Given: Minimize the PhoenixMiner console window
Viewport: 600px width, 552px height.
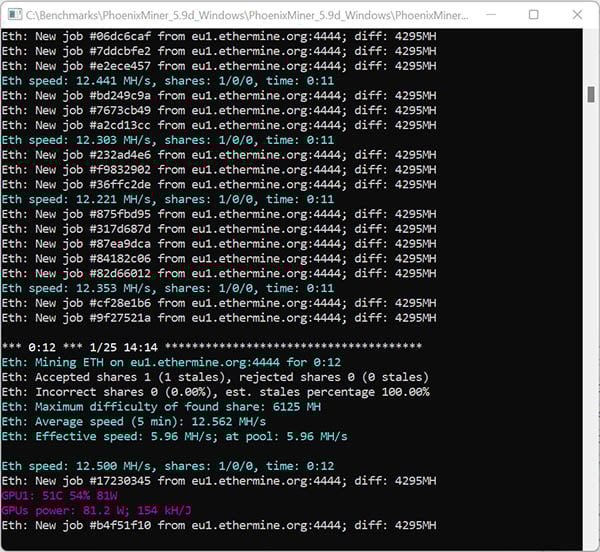Looking at the screenshot, I should 491,15.
